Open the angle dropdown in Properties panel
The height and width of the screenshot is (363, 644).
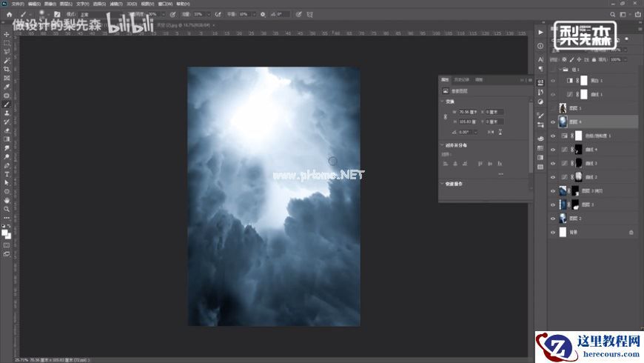pyautogui.click(x=476, y=132)
